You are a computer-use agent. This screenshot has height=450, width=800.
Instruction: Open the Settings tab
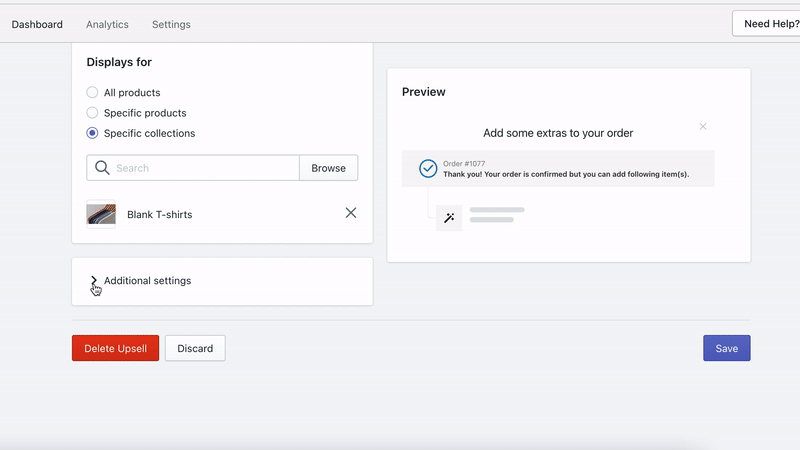(x=171, y=24)
